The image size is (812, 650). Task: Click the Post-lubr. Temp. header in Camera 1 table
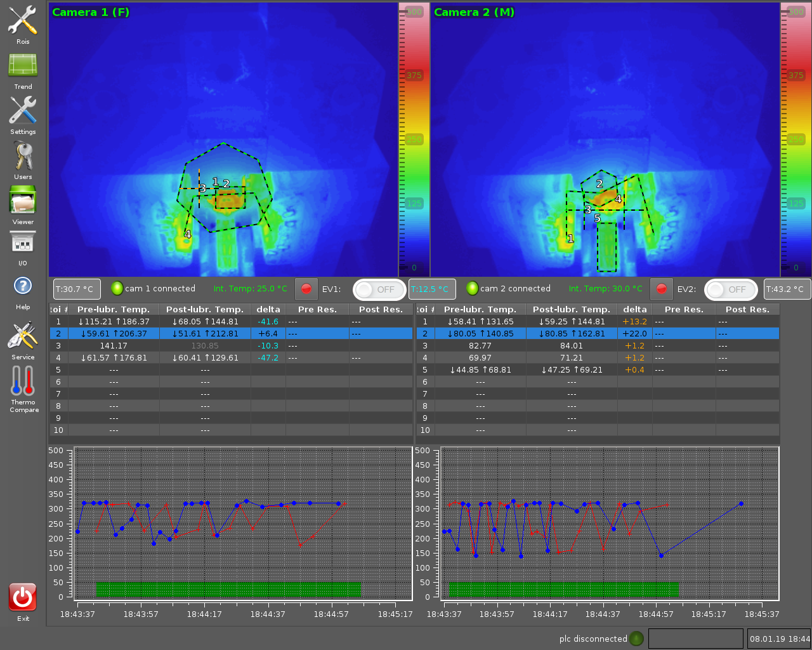coord(204,310)
